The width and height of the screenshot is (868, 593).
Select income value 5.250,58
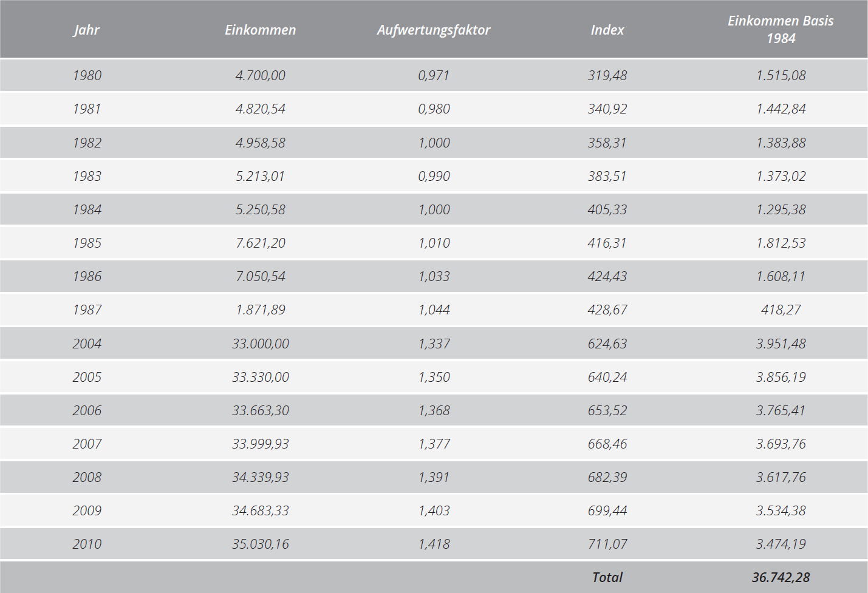260,209
